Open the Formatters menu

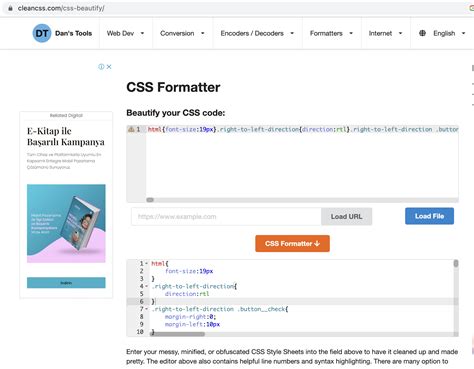[326, 33]
